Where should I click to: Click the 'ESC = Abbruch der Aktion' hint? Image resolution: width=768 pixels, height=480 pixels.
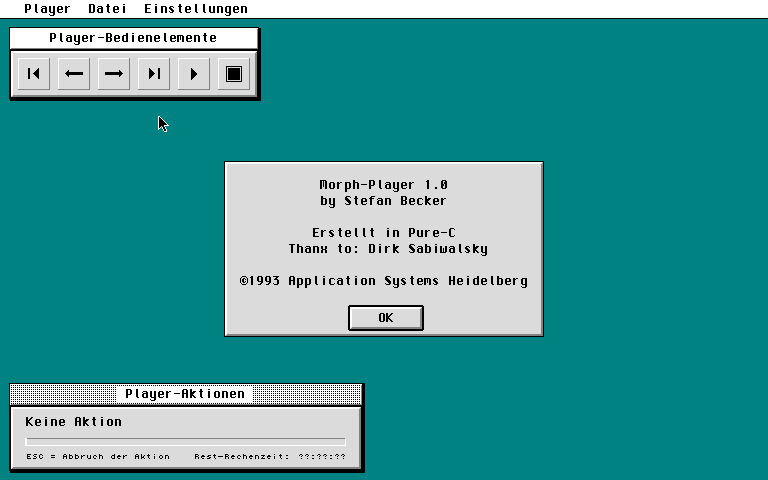click(98, 457)
